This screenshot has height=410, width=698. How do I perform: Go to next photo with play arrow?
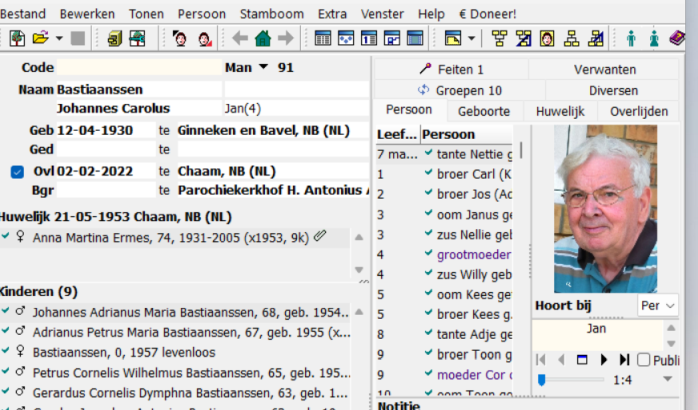pos(603,359)
